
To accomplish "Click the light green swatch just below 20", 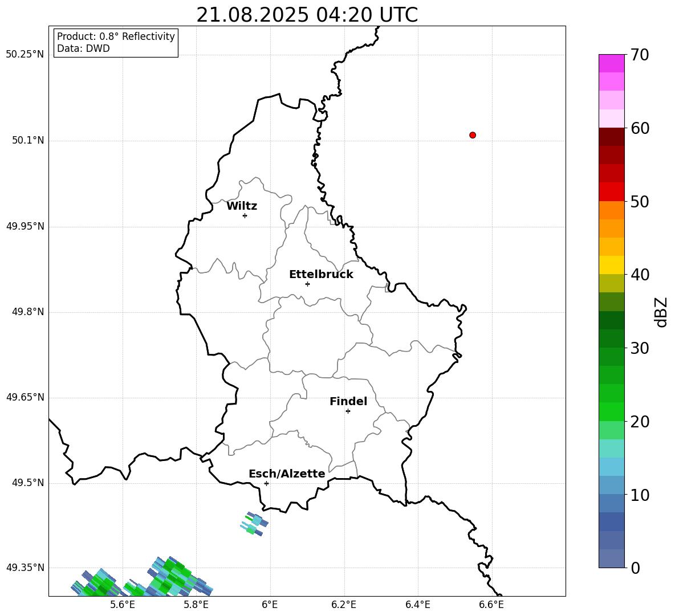I will pyautogui.click(x=611, y=430).
